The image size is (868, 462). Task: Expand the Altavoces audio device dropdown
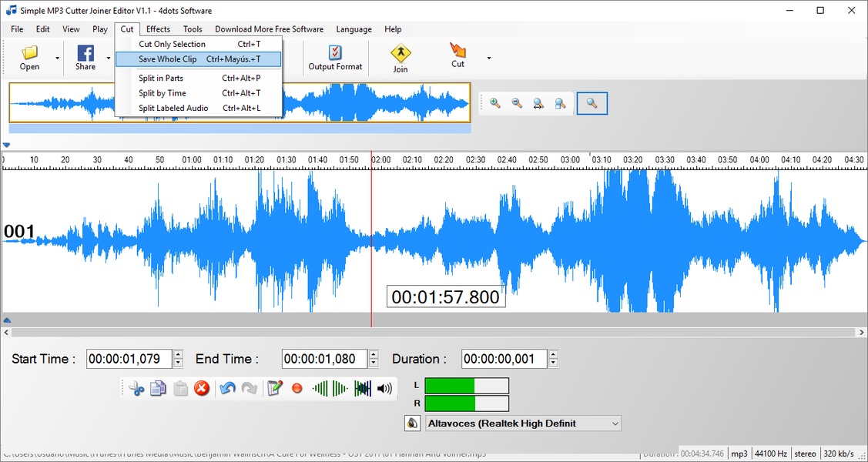coord(615,423)
